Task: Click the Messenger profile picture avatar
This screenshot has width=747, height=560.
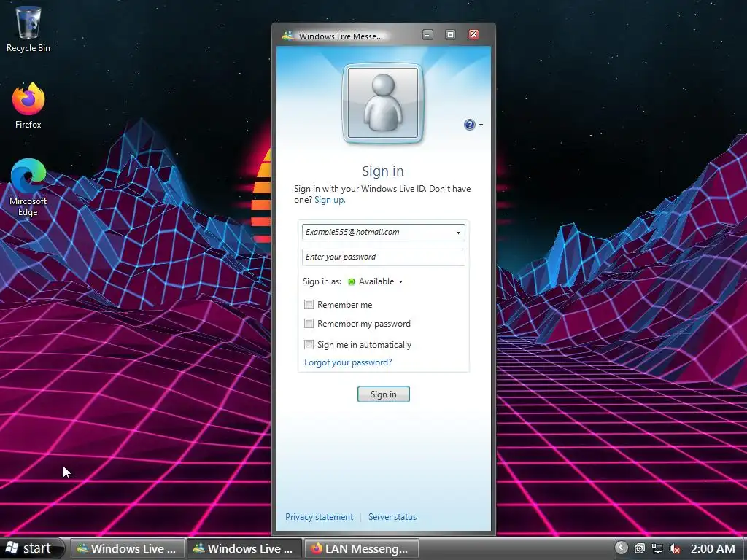Action: coord(382,103)
